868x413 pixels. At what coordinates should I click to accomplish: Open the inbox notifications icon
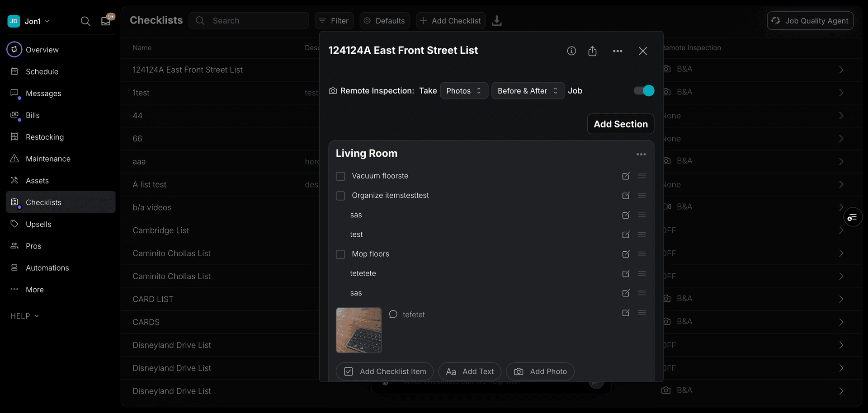click(106, 21)
